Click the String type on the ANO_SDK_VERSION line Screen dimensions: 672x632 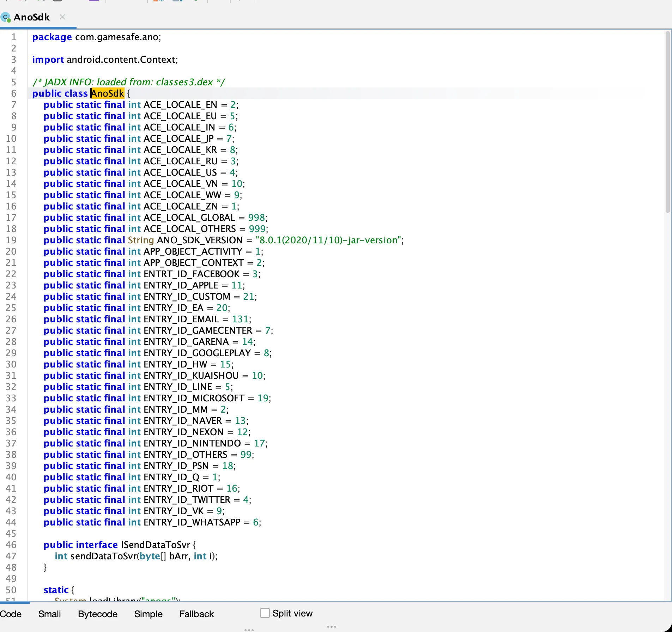(x=141, y=240)
